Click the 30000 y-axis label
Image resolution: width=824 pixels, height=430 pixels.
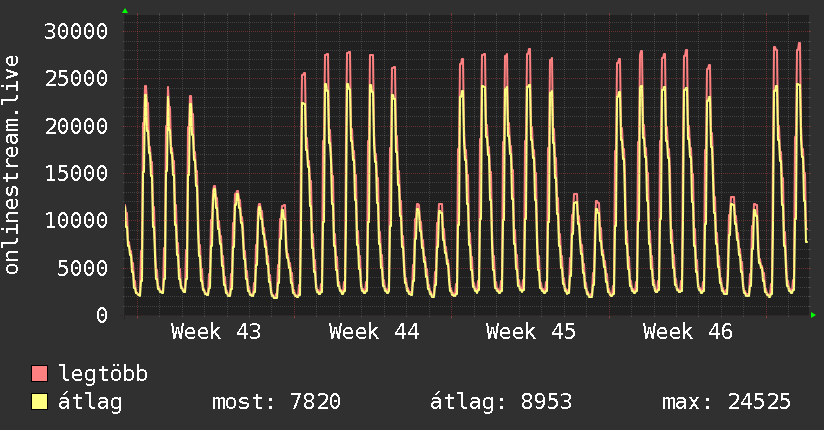coord(76,32)
